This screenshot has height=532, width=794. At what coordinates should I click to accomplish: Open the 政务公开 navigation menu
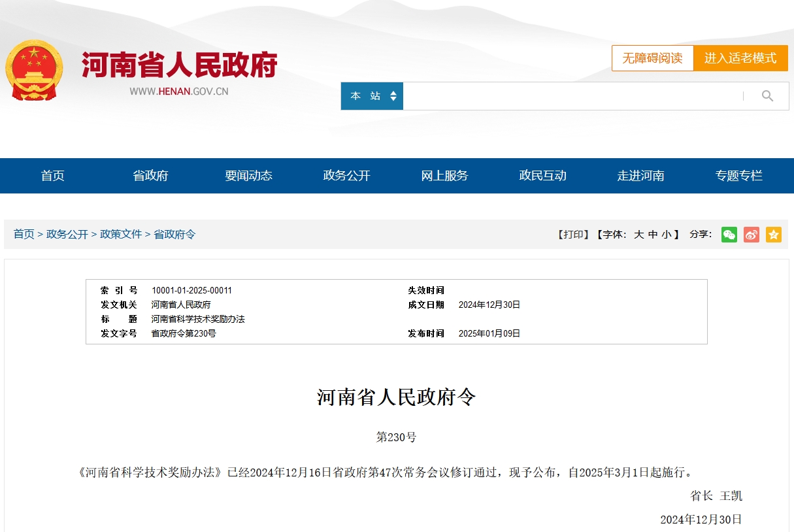point(346,175)
